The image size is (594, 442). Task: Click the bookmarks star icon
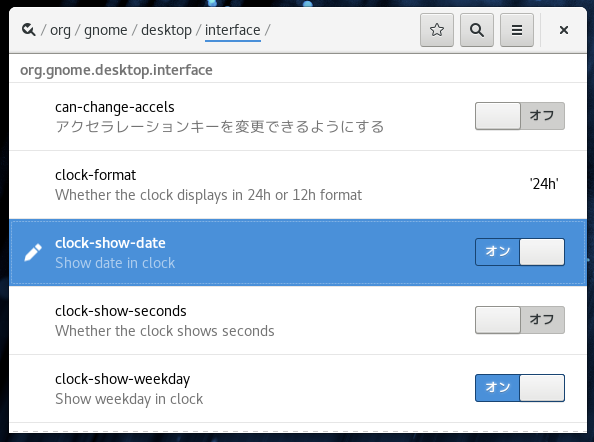(437, 30)
